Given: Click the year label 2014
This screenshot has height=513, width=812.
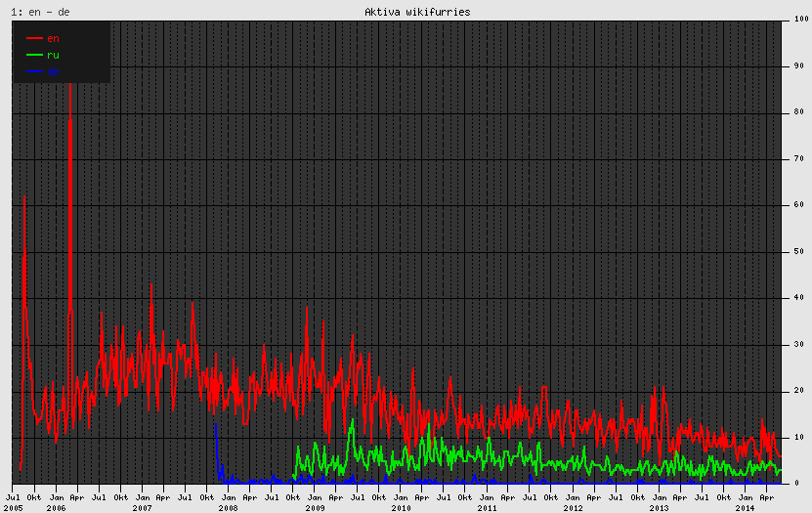Looking at the screenshot, I should coord(745,508).
